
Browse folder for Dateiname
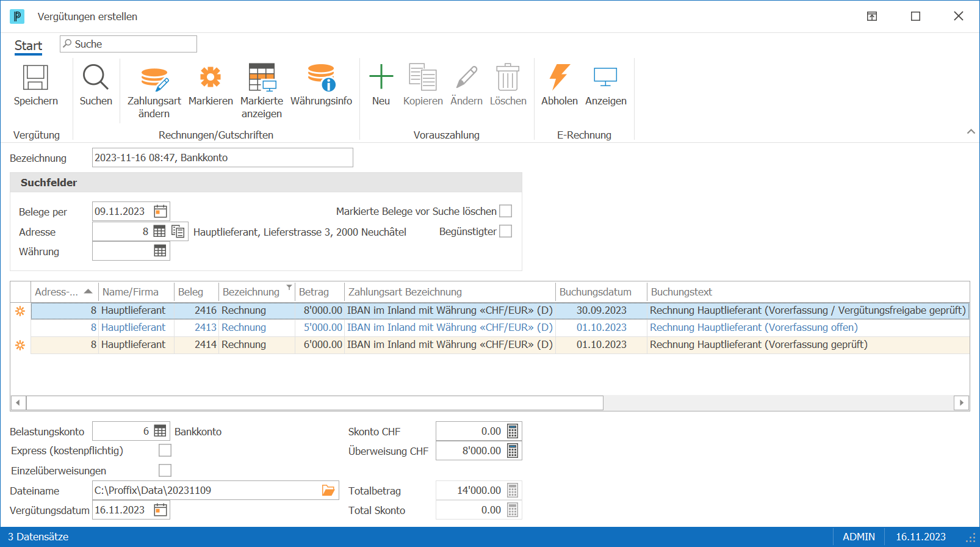point(328,490)
